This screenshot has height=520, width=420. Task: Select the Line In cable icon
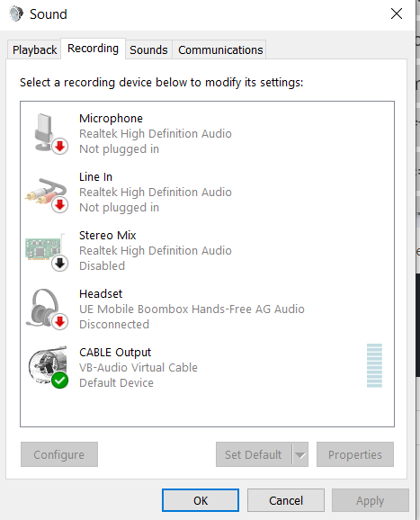[47, 192]
